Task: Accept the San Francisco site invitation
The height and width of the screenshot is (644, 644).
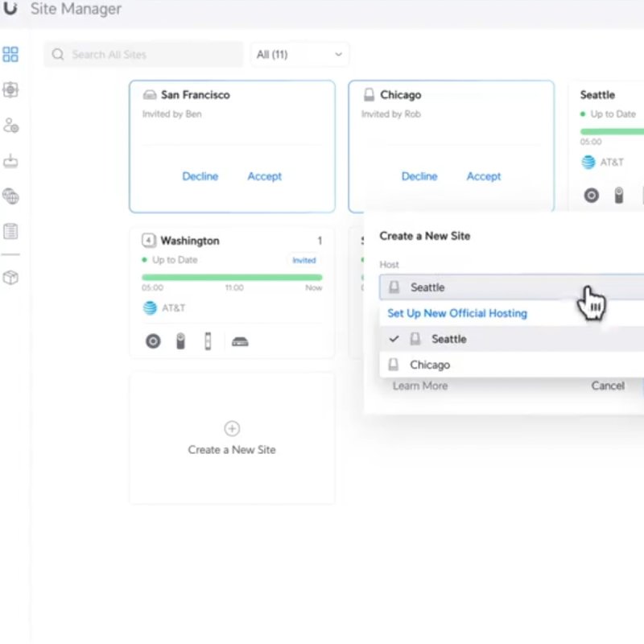Action: tap(264, 176)
